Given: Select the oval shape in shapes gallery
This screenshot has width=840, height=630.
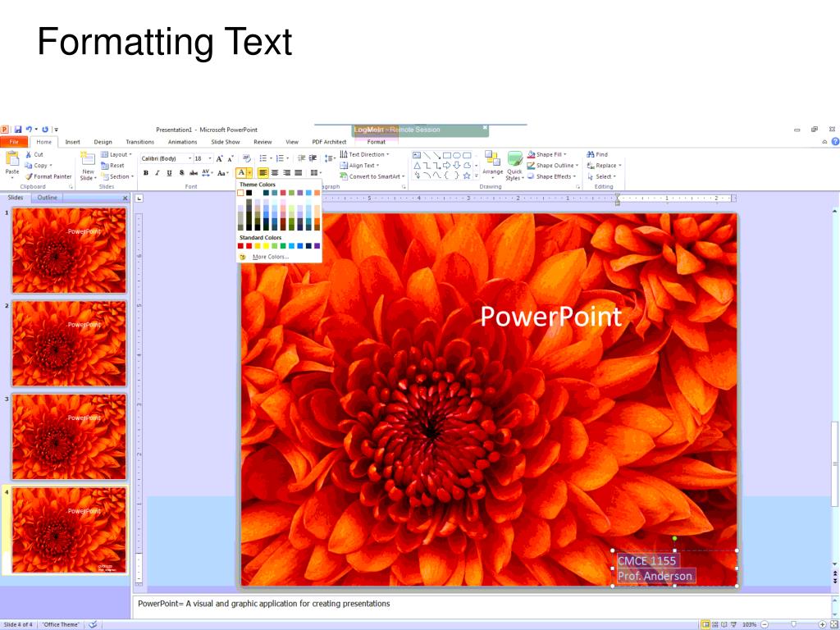Looking at the screenshot, I should [x=456, y=155].
